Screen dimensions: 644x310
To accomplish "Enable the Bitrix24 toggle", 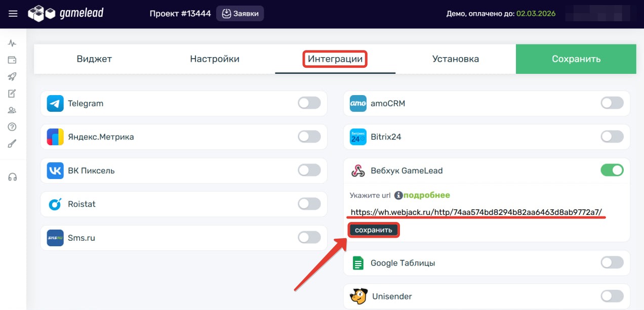I will coord(612,137).
